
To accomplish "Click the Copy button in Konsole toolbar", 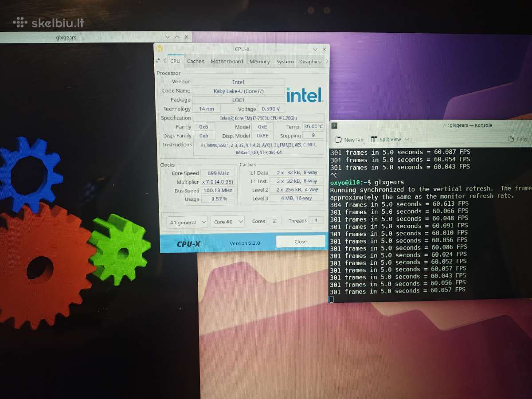I will coord(518,139).
